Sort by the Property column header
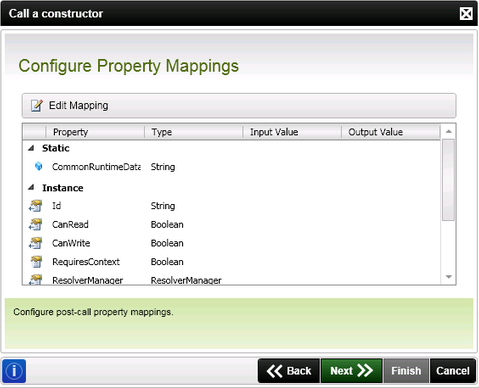 point(95,132)
